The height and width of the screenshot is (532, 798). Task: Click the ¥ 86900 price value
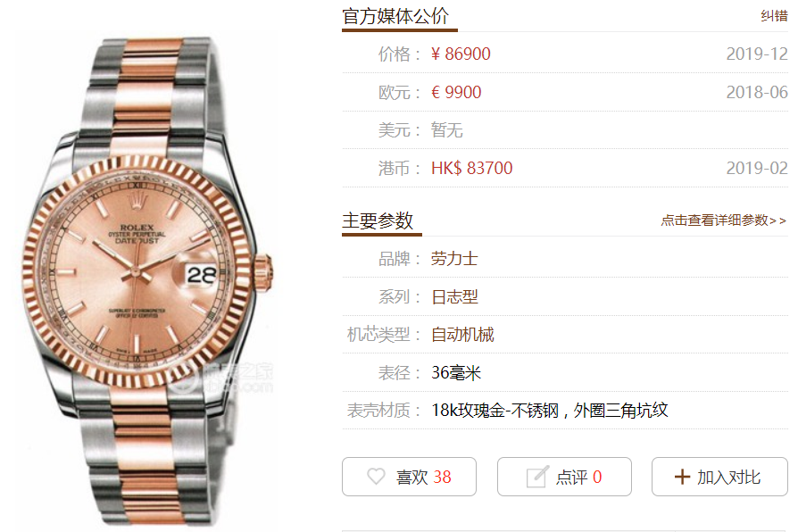coord(461,54)
